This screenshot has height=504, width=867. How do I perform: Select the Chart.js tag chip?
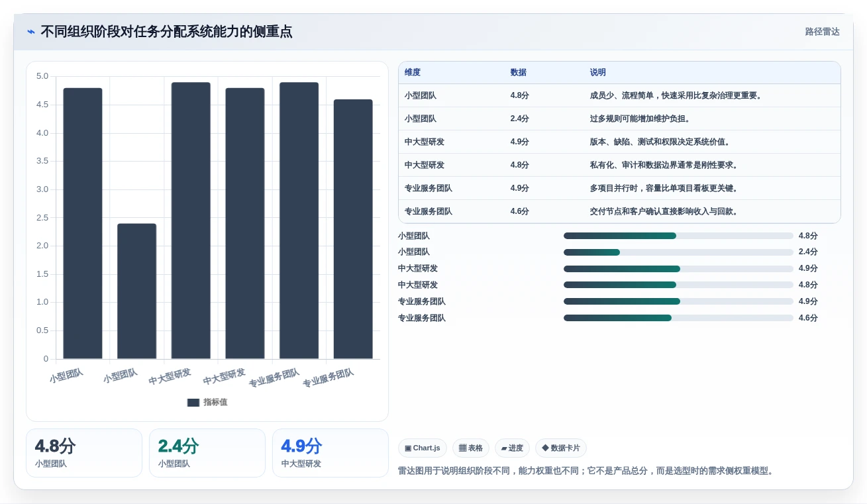point(423,448)
